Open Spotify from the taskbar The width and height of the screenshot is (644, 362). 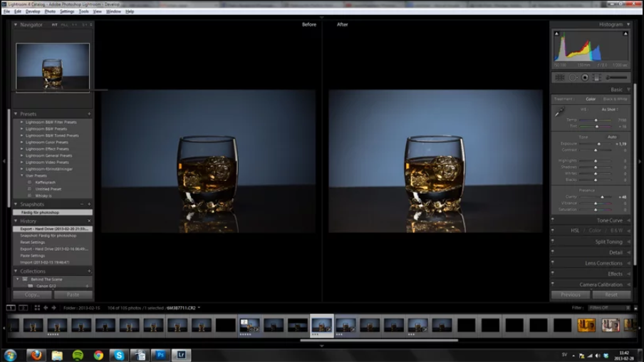(78, 355)
